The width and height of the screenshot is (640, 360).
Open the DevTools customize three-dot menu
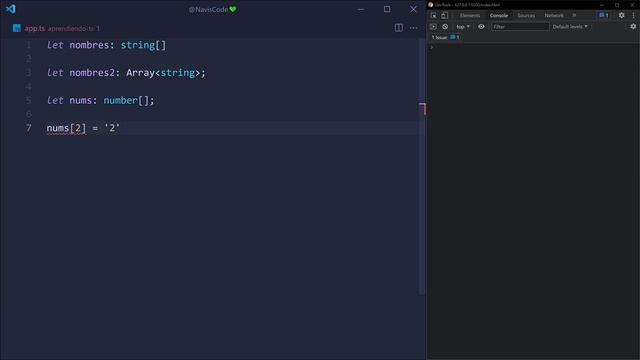tap(633, 16)
